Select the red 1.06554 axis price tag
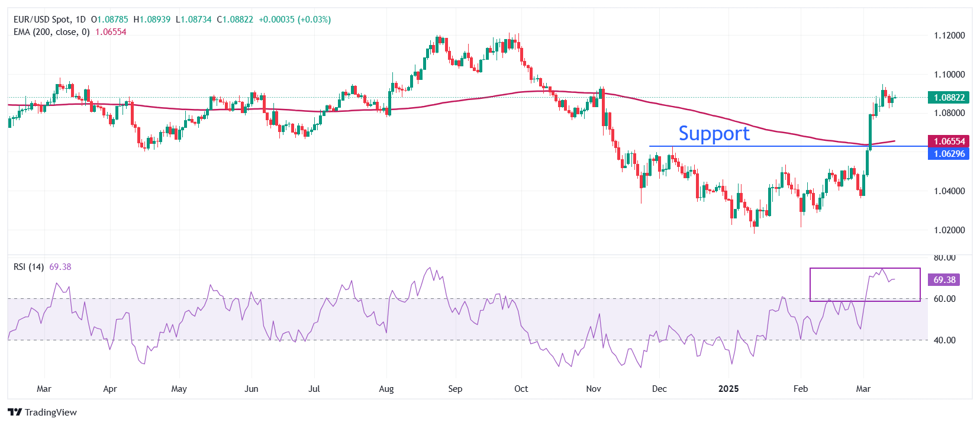This screenshot has width=980, height=425. coord(949,141)
